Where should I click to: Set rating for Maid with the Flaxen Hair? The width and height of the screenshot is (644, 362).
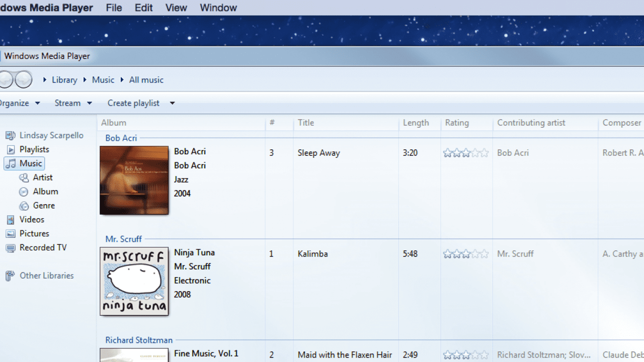pos(466,355)
